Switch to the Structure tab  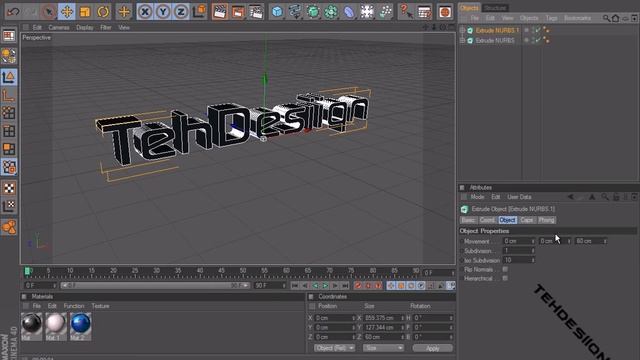(495, 8)
